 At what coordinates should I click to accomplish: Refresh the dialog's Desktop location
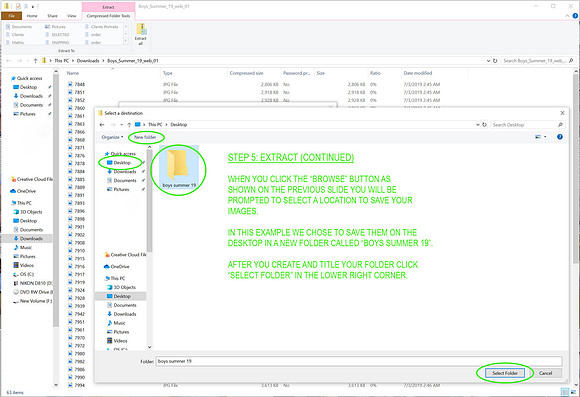484,125
